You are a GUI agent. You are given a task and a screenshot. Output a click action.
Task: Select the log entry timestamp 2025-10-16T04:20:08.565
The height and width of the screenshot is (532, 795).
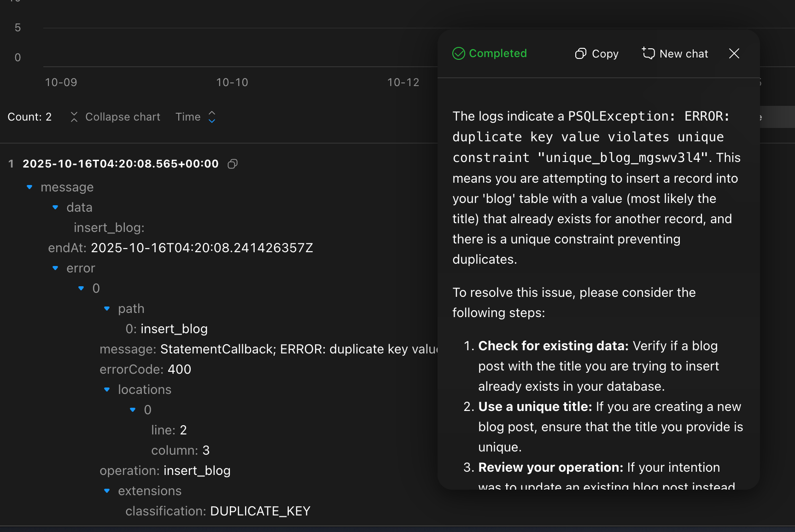pyautogui.click(x=120, y=164)
